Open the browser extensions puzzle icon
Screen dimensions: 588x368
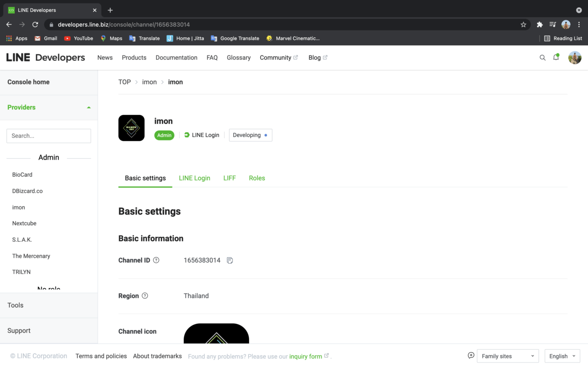(540, 24)
